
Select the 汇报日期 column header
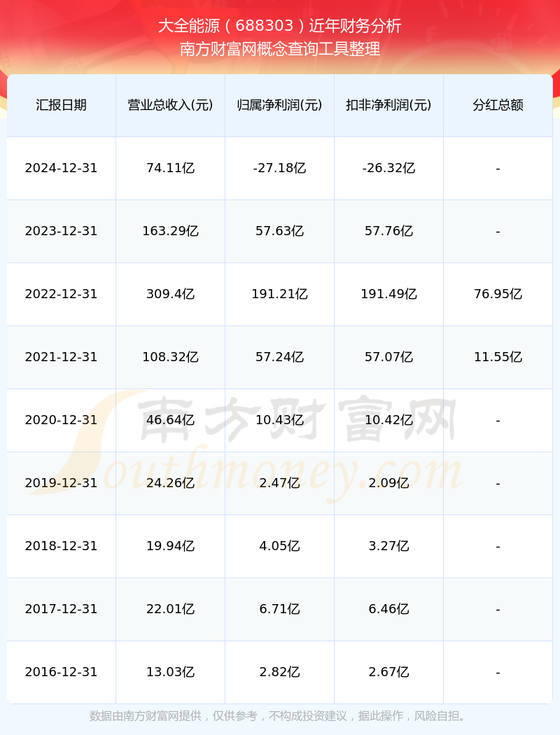(x=62, y=105)
